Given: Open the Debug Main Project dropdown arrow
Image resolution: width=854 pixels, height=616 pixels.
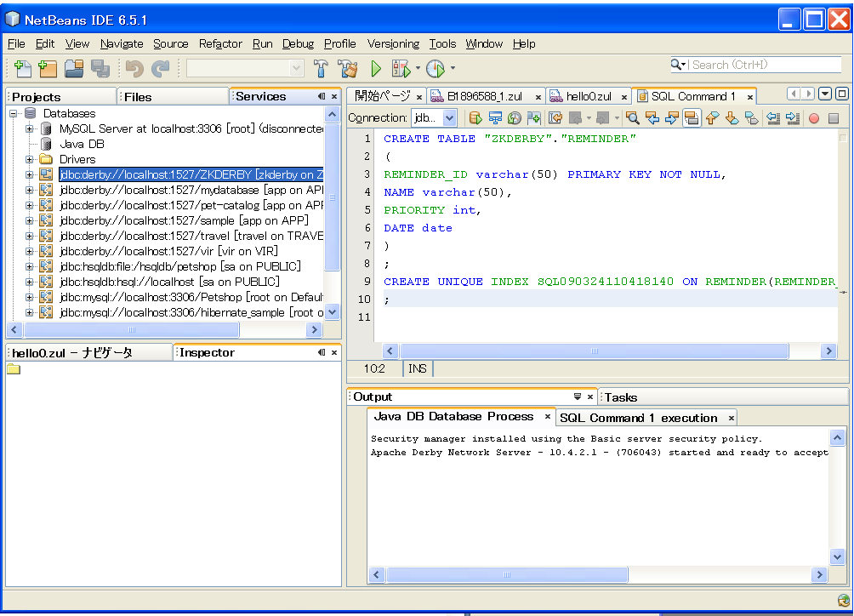Looking at the screenshot, I should pyautogui.click(x=418, y=69).
